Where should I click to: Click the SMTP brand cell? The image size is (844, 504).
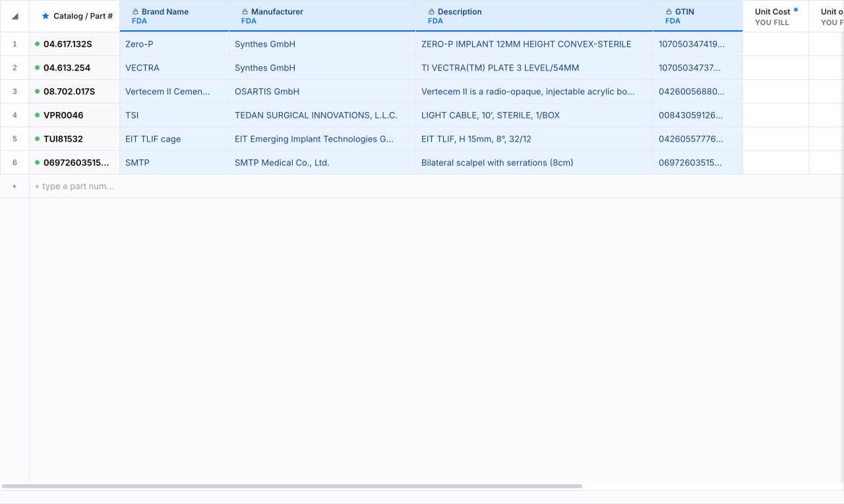pos(174,163)
